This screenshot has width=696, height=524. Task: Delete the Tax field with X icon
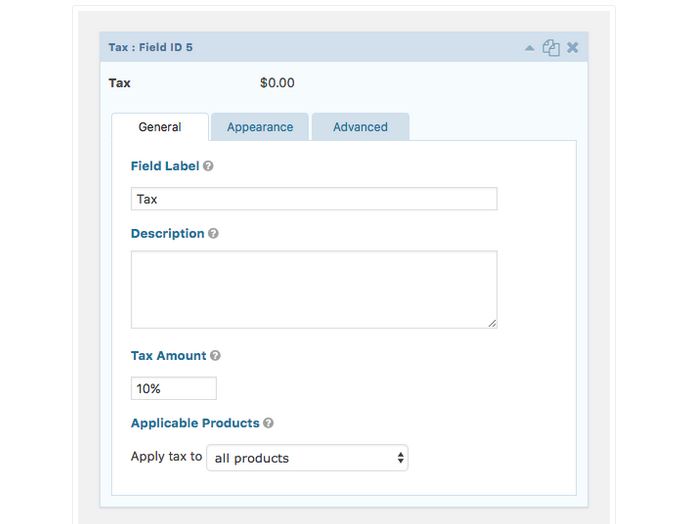click(x=573, y=47)
